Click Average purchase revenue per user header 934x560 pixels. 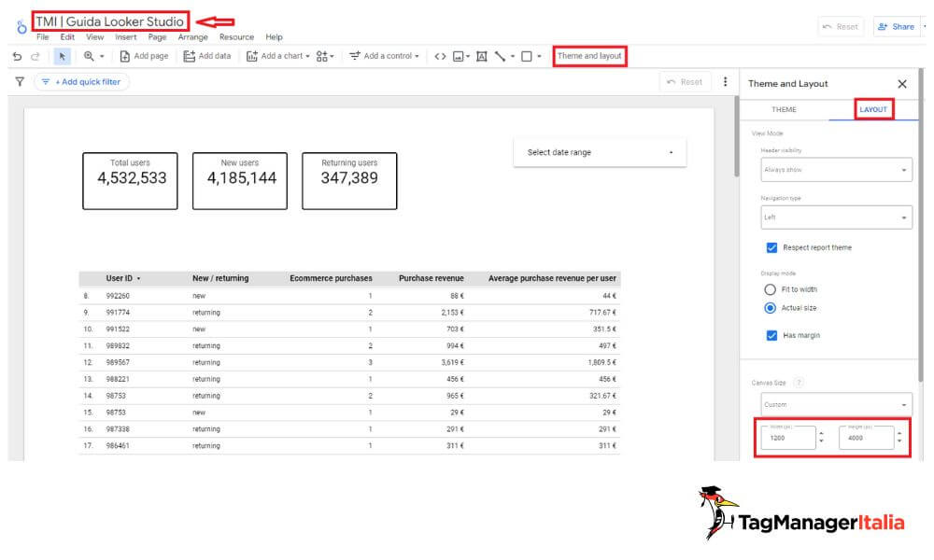[x=552, y=278]
